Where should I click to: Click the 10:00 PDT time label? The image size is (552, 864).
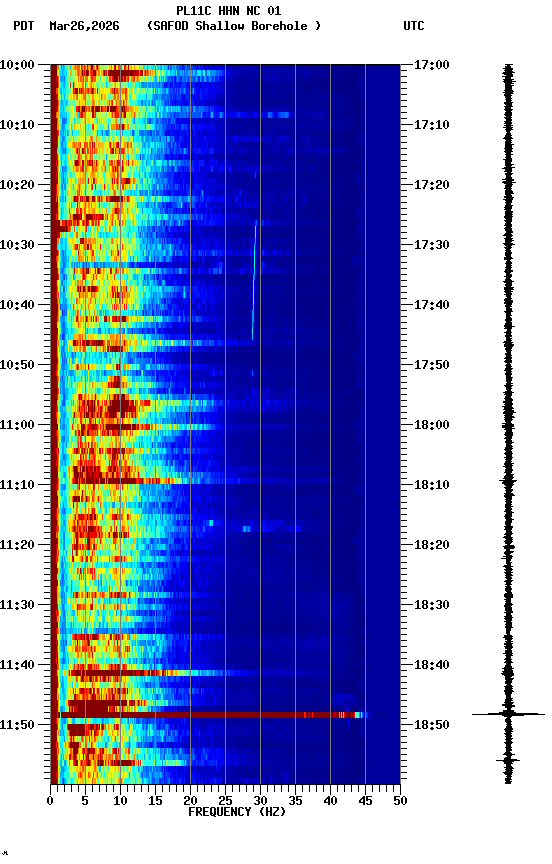tap(17, 65)
